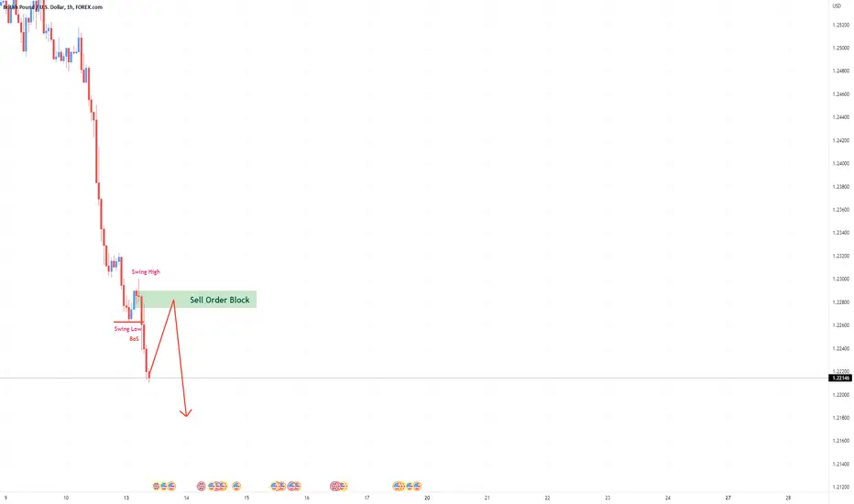Click the US flag event icon just before date 14
Viewport: 854px width, 504px height.
pyautogui.click(x=171, y=486)
